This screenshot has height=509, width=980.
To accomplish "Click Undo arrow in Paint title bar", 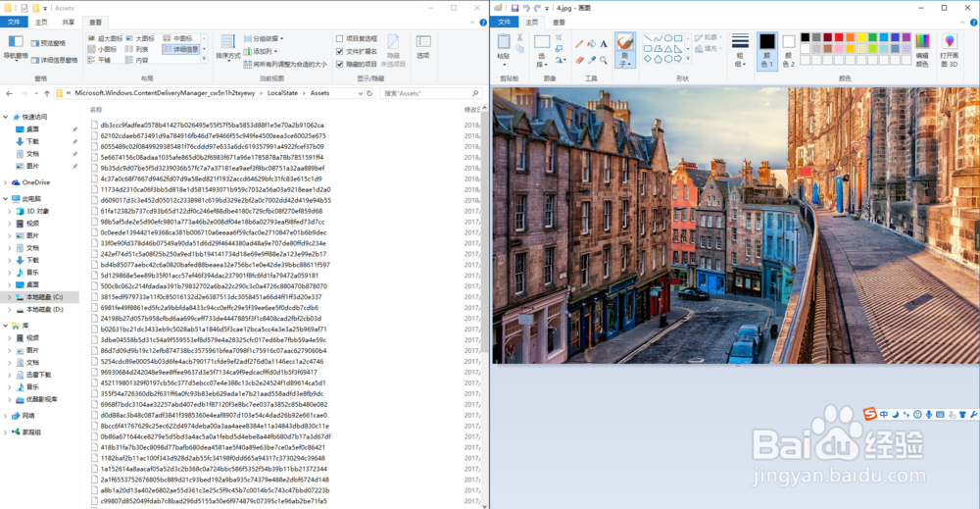I will tap(526, 8).
